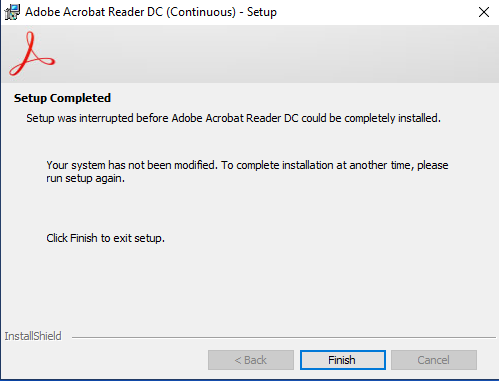
Task: Select the Setup Completed heading
Action: pos(62,98)
